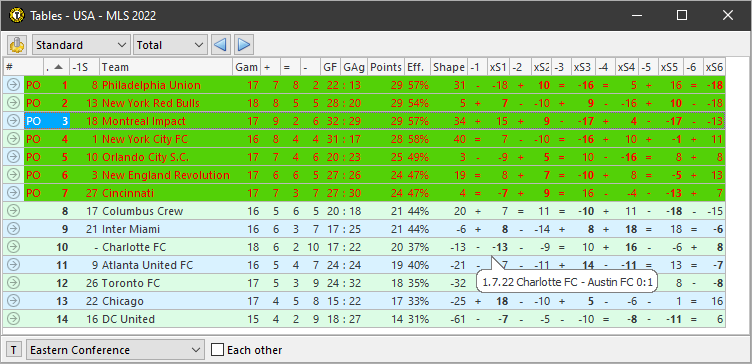Click arrow icon in New York City FC row
The height and width of the screenshot is (364, 752).
click(x=13, y=139)
